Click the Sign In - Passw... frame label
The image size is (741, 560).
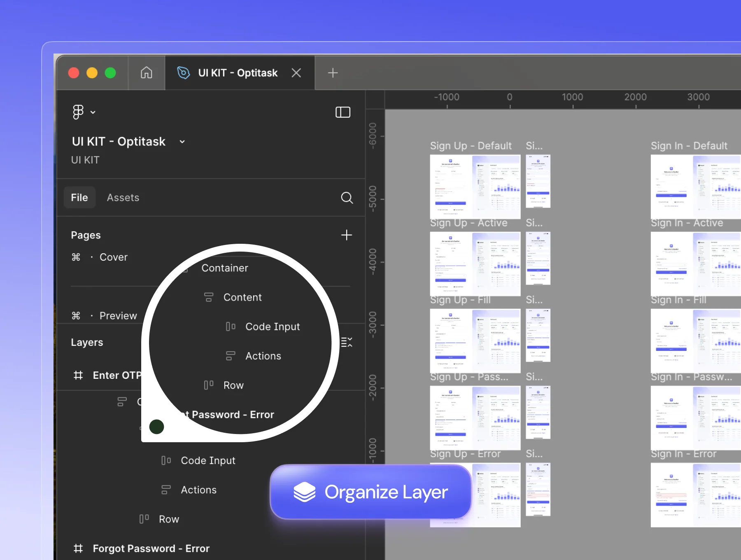coord(692,377)
